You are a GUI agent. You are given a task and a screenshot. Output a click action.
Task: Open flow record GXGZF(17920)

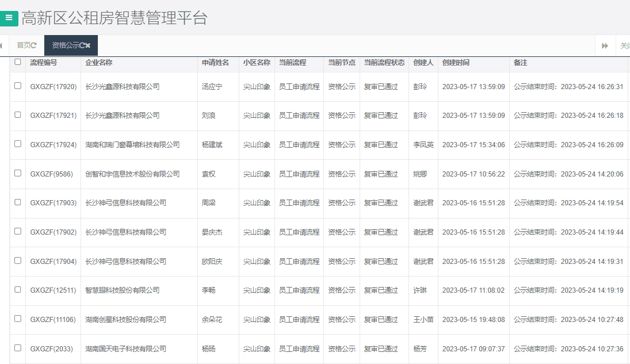pyautogui.click(x=53, y=86)
